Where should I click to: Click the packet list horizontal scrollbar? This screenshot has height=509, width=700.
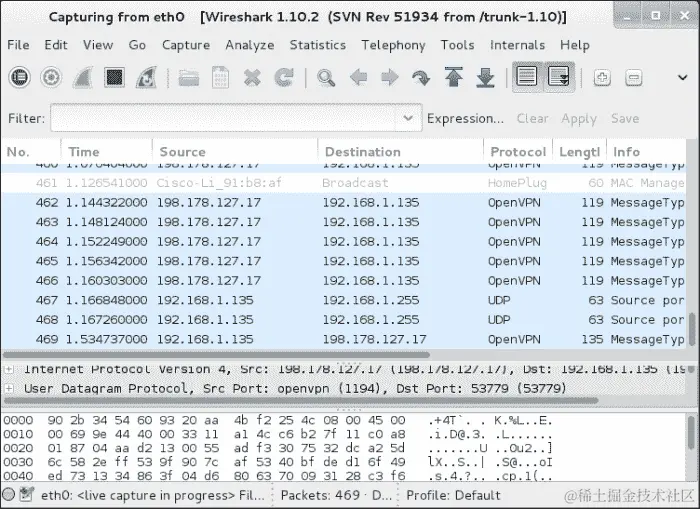(x=216, y=355)
